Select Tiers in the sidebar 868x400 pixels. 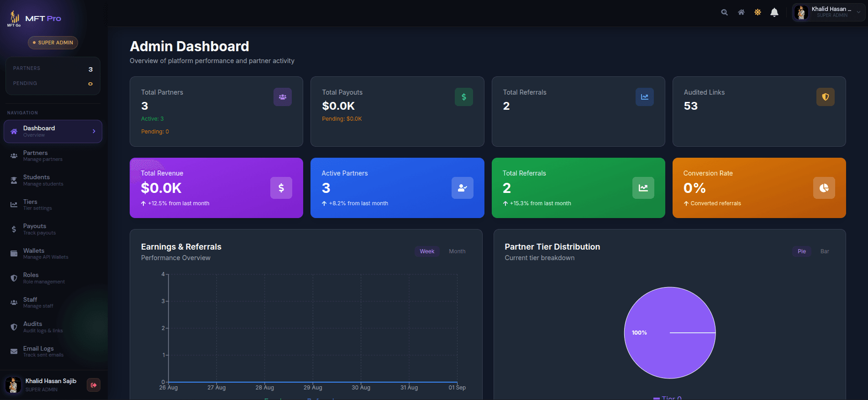53,205
